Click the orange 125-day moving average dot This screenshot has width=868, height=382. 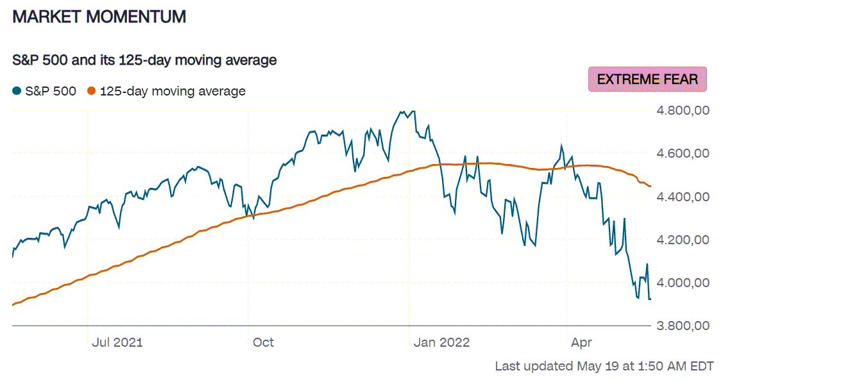click(x=91, y=92)
